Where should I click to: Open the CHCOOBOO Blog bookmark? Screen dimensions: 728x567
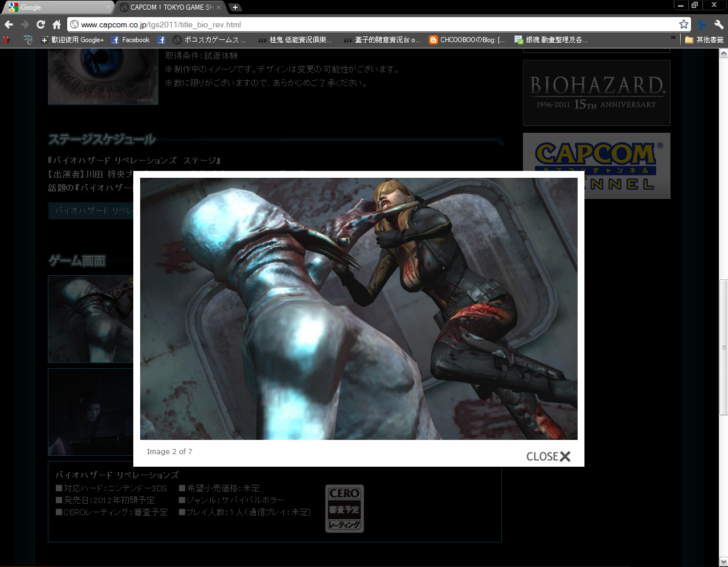coord(467,40)
